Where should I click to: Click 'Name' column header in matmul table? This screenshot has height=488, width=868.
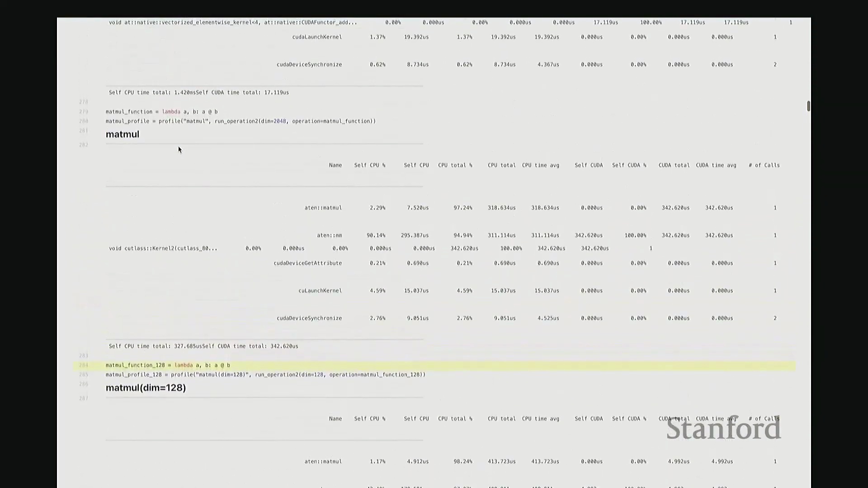[335, 165]
